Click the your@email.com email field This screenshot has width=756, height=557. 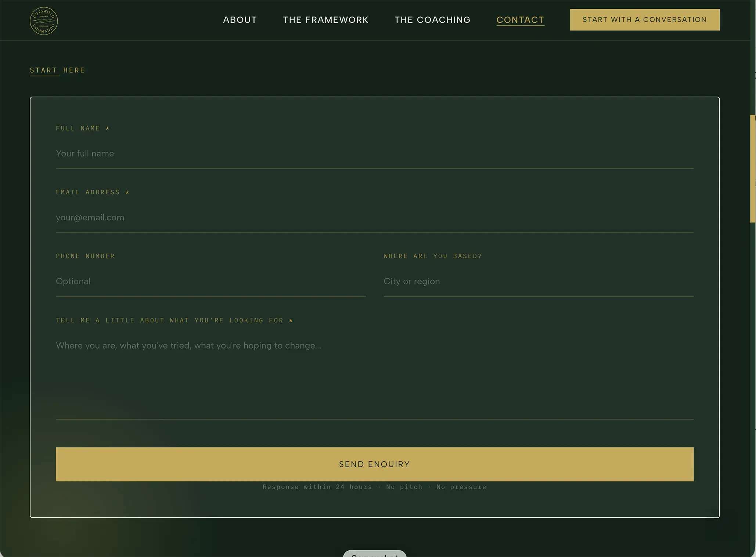tap(375, 218)
